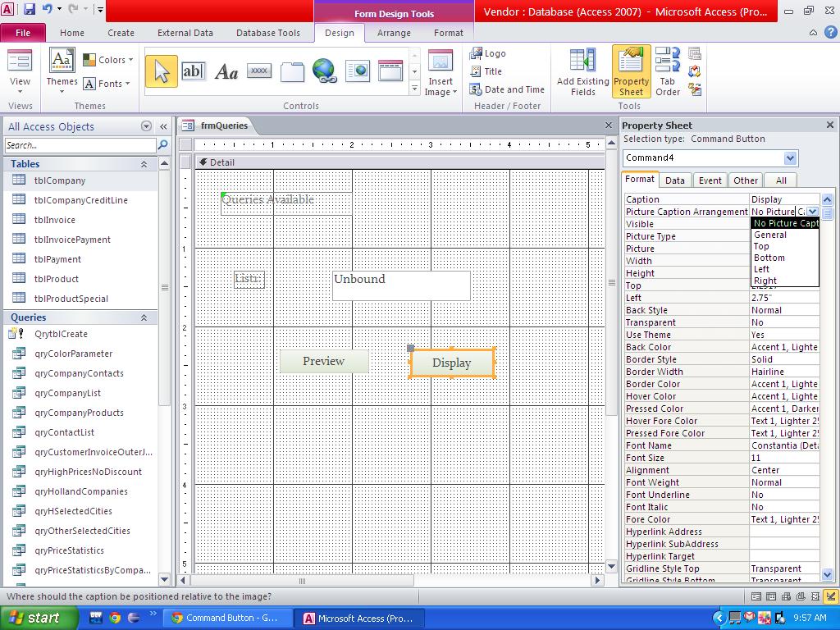Select the Text Box control tool
Image resolution: width=840 pixels, height=630 pixels.
193,71
